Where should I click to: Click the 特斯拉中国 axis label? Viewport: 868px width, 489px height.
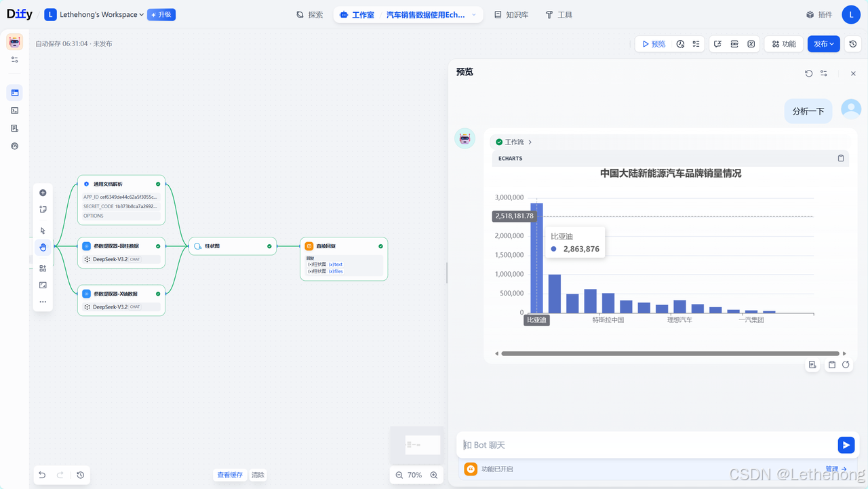click(x=608, y=319)
